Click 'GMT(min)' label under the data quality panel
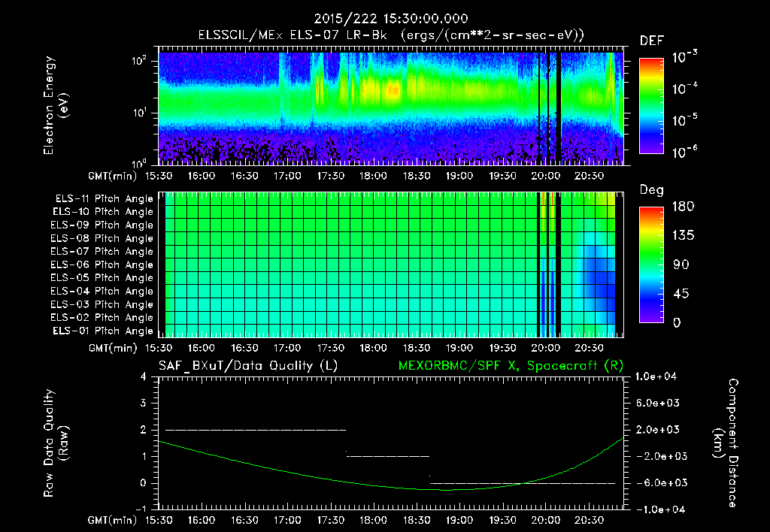This screenshot has width=770, height=532. tap(113, 520)
